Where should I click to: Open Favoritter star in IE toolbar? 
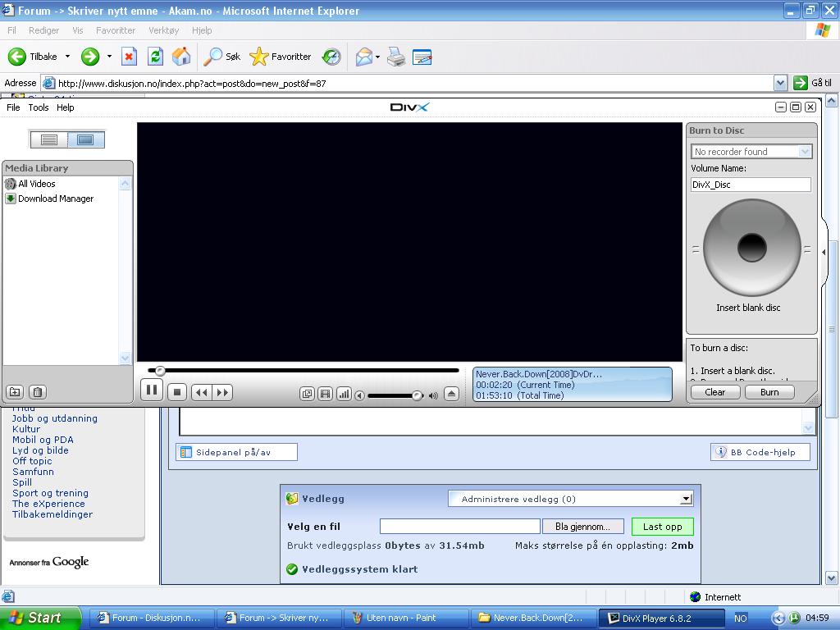click(281, 57)
